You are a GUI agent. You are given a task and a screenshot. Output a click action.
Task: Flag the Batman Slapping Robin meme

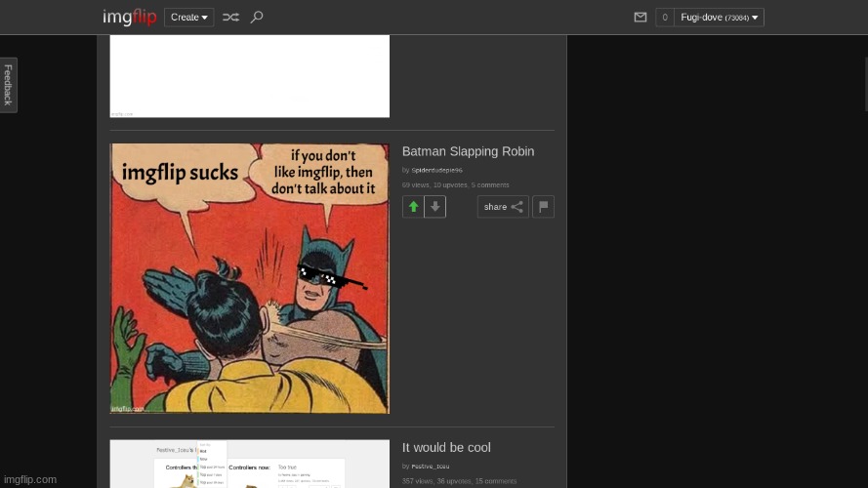543,207
